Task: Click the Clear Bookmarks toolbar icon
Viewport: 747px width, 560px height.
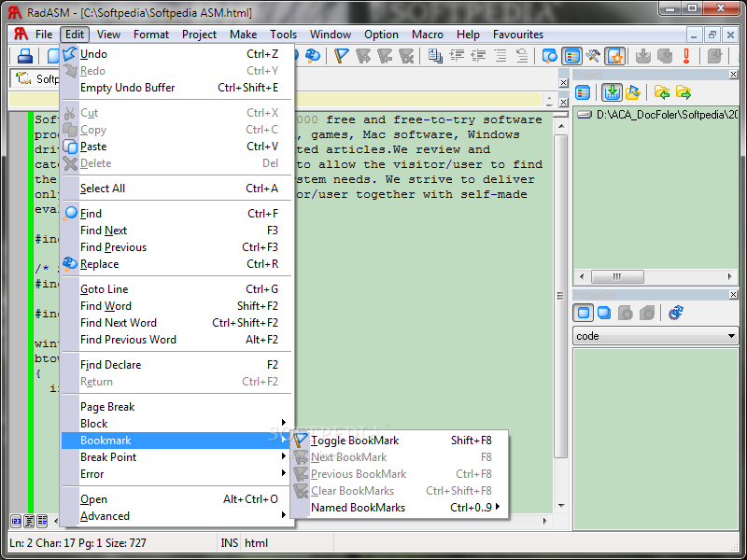Action: pyautogui.click(x=406, y=56)
